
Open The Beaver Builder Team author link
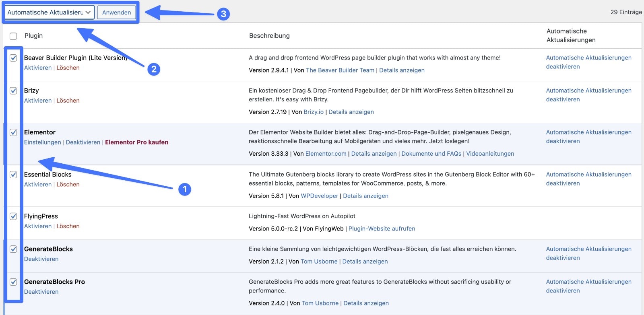click(x=340, y=70)
